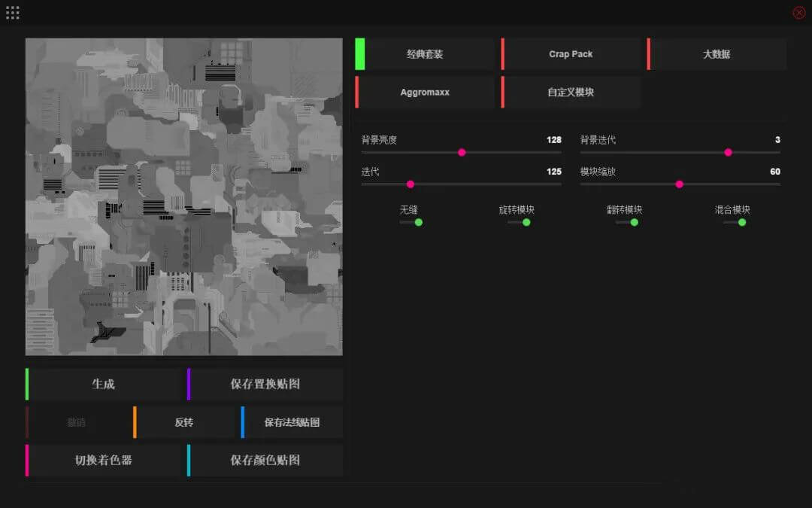Screen dimensions: 812x508
Task: Open the 自定义模块 custom modules
Action: coord(571,93)
